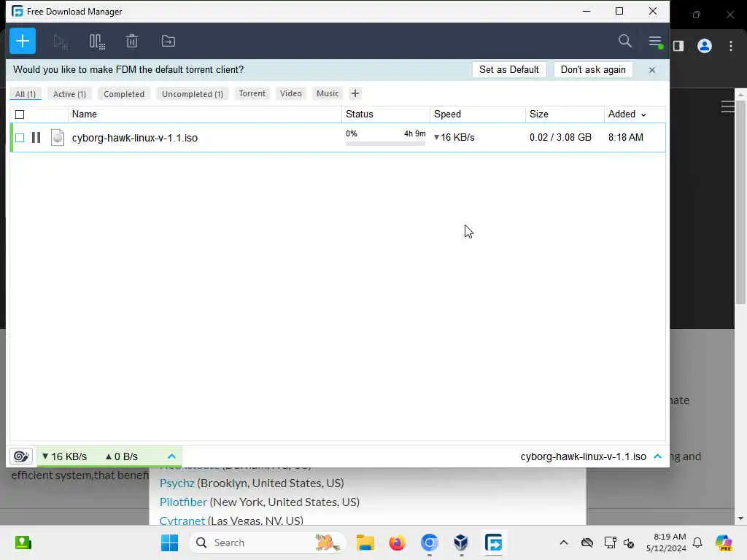Filter by Torrent tag
The width and height of the screenshot is (747, 560).
pos(252,93)
